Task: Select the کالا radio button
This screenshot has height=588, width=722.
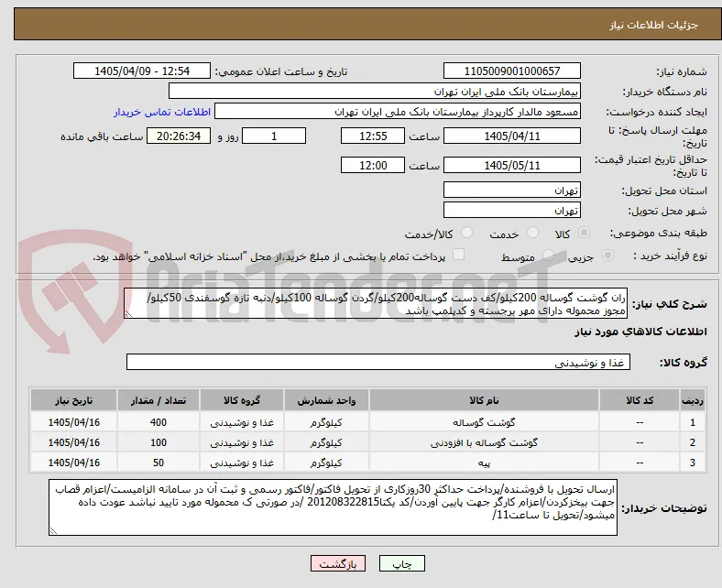Action: click(584, 233)
